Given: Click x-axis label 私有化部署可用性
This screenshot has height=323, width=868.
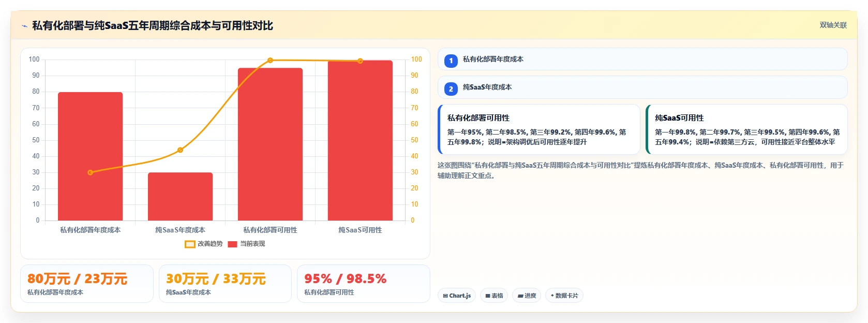Looking at the screenshot, I should coord(270,230).
